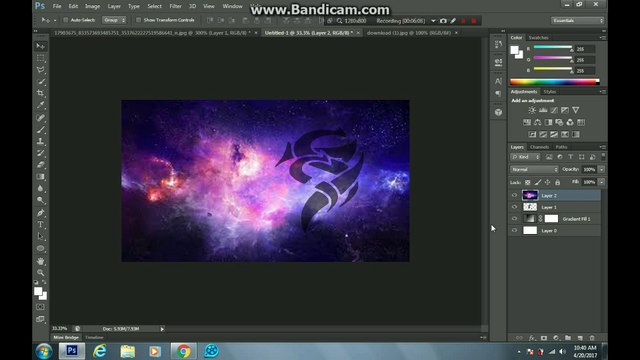Click the delete layer trash icon

(x=592, y=338)
